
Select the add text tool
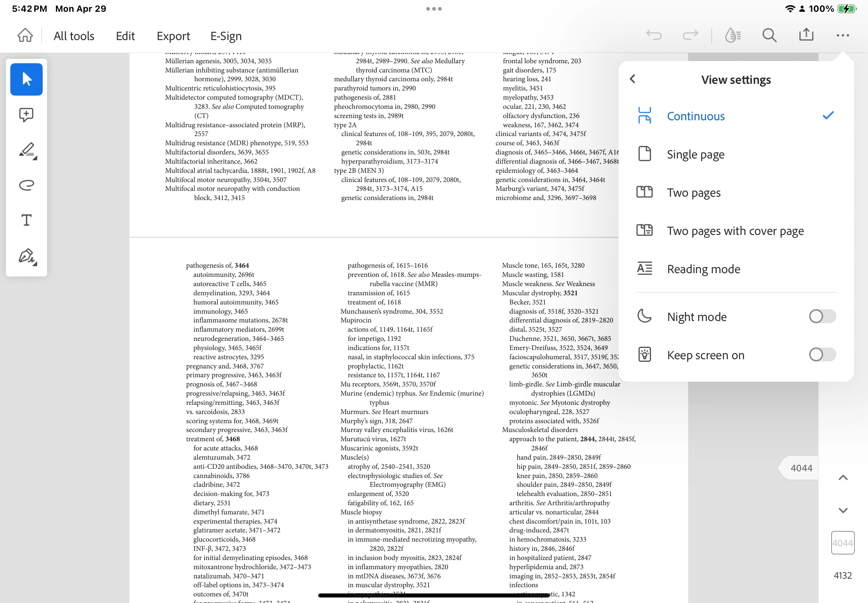[x=26, y=220]
